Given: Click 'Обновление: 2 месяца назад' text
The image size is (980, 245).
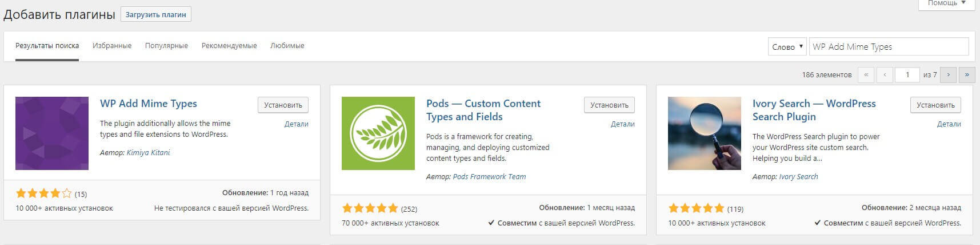Looking at the screenshot, I should [x=911, y=208].
